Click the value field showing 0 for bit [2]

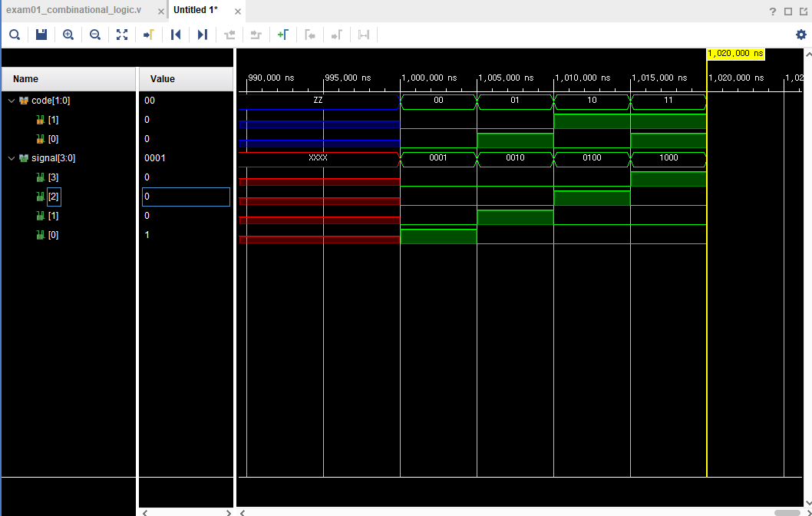[x=184, y=197]
